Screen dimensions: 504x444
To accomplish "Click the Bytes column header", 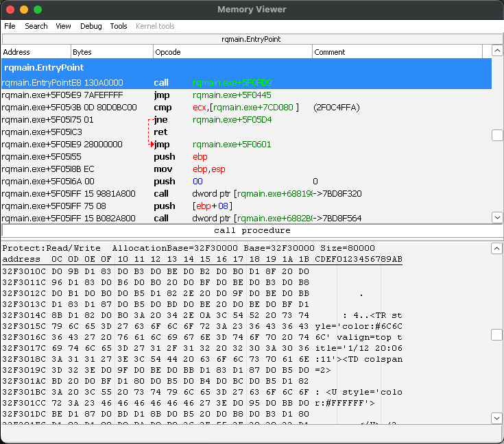I will click(x=112, y=52).
